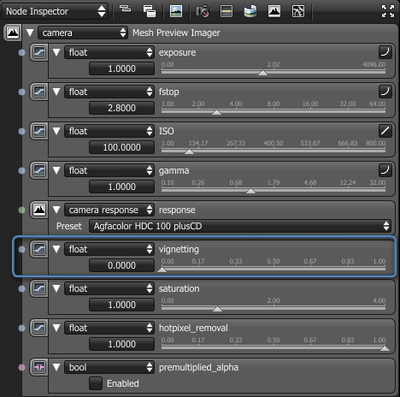Click the expand-all-nodes toolbar item
This screenshot has width=400, height=397.
[x=125, y=9]
